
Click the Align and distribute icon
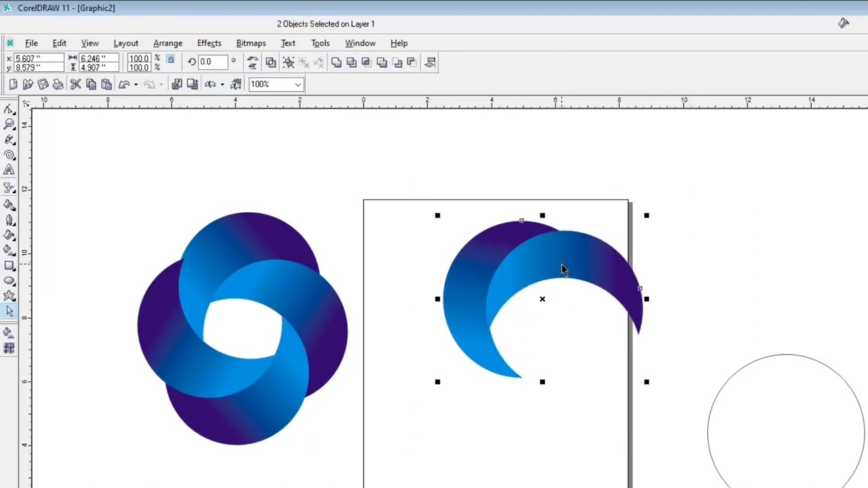430,62
